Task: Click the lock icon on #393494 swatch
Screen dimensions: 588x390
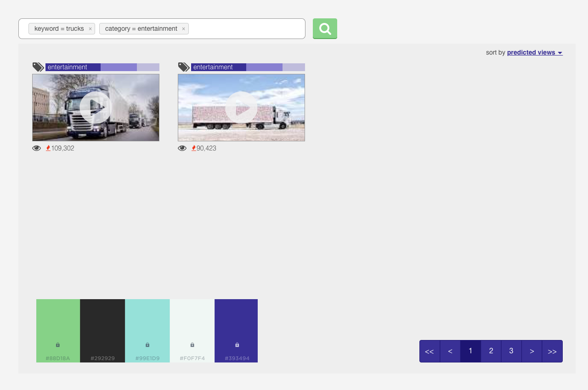Action: click(x=237, y=345)
